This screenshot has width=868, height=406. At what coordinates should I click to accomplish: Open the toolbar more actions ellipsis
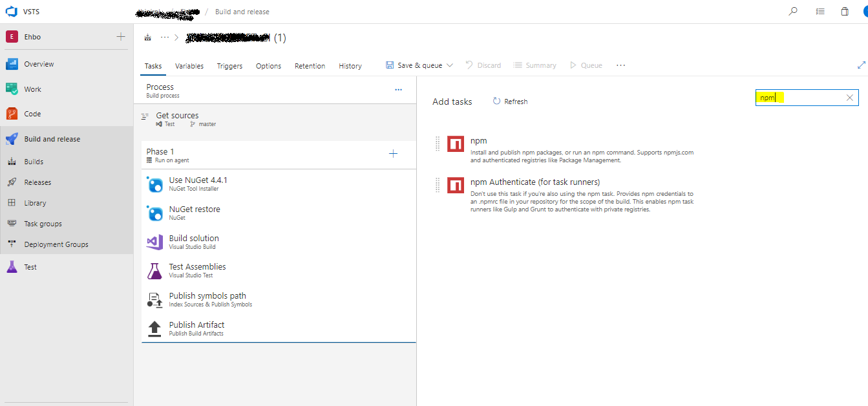(620, 65)
